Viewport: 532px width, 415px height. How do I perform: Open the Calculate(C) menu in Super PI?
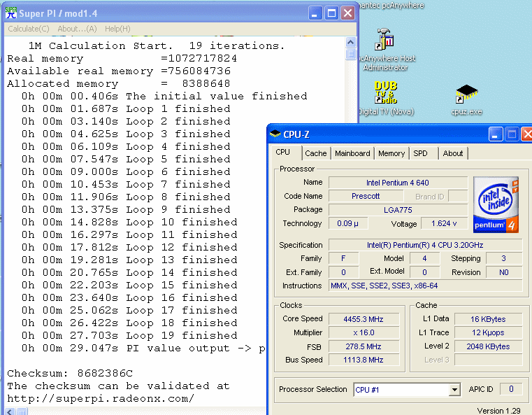(x=29, y=29)
